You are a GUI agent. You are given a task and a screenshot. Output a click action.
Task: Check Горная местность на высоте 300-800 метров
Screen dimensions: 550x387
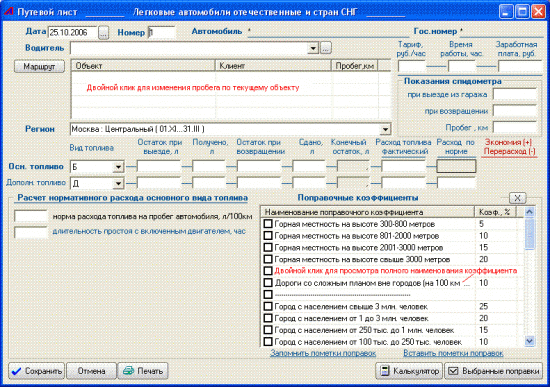(x=268, y=223)
